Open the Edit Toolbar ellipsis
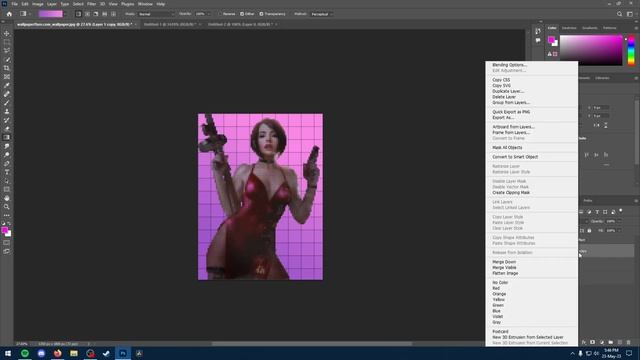The image size is (640, 360). (7, 215)
